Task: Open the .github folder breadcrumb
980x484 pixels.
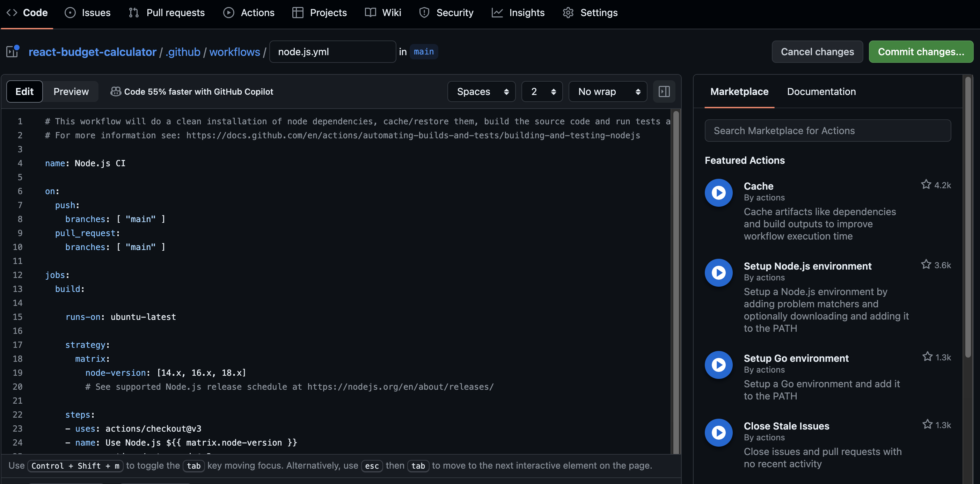Action: point(183,52)
